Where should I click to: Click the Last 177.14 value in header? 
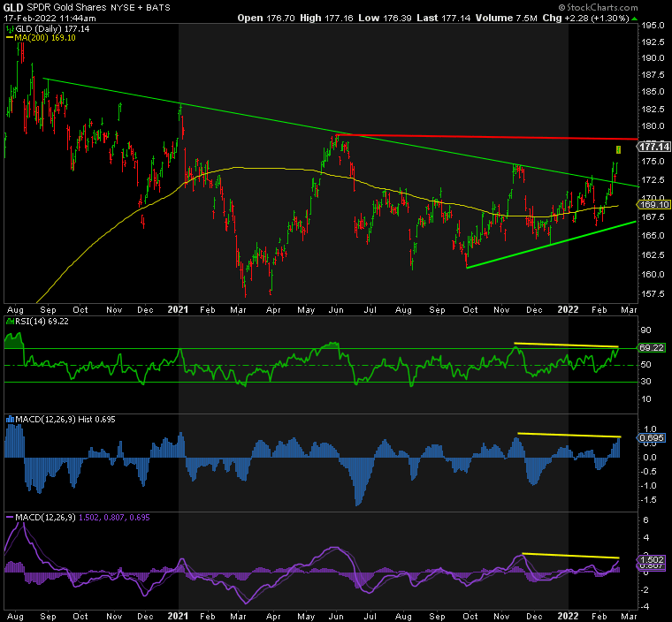[x=443, y=18]
